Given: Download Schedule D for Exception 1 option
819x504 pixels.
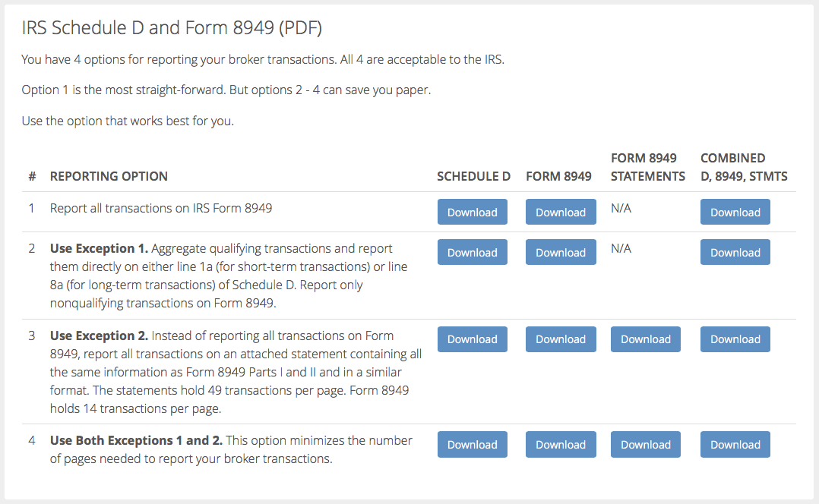Looking at the screenshot, I should [473, 252].
